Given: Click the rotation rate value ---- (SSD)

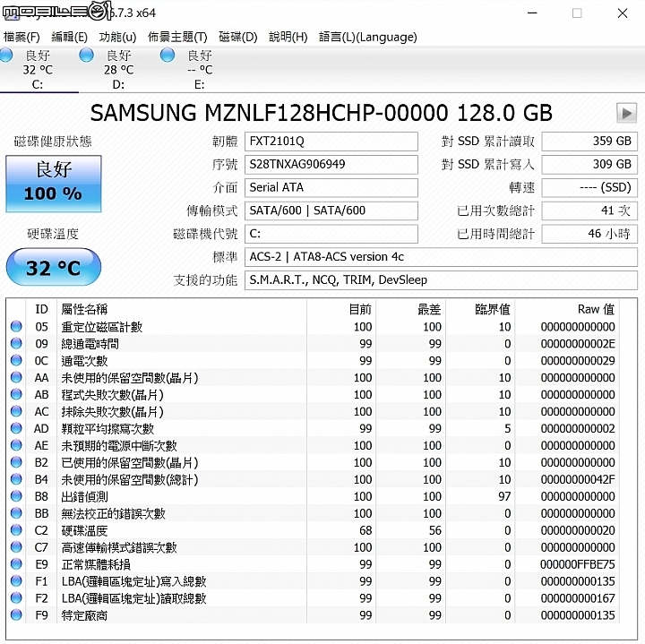Looking at the screenshot, I should 589,187.
